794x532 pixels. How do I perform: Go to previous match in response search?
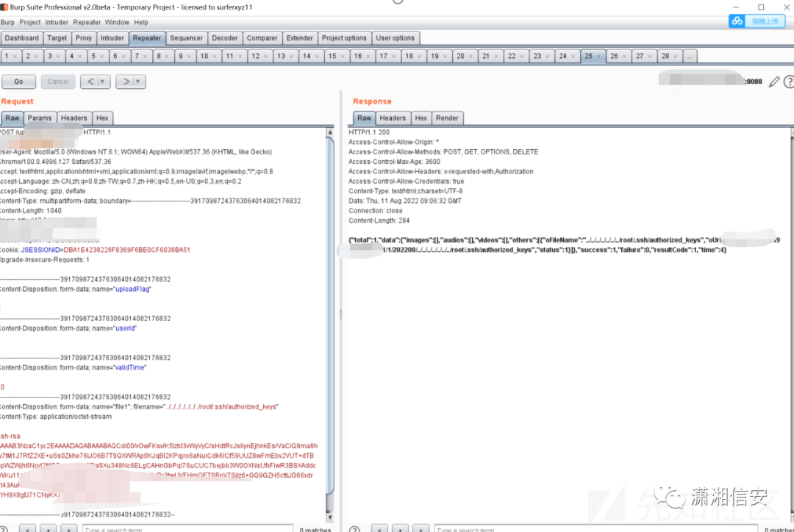coord(379,529)
